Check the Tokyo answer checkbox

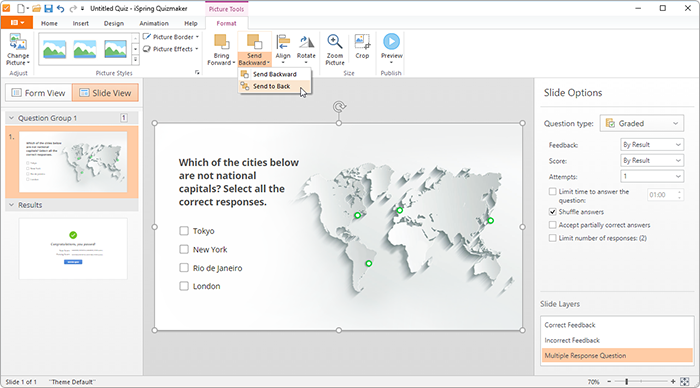click(184, 231)
